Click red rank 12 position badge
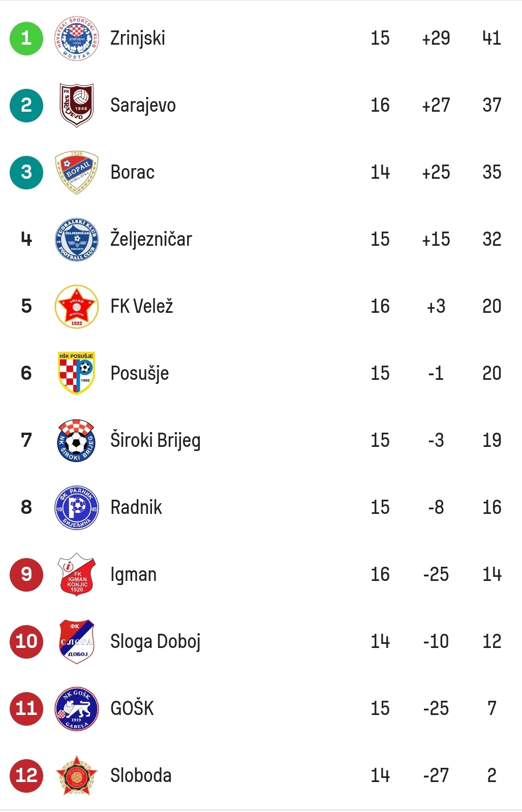 (x=26, y=775)
